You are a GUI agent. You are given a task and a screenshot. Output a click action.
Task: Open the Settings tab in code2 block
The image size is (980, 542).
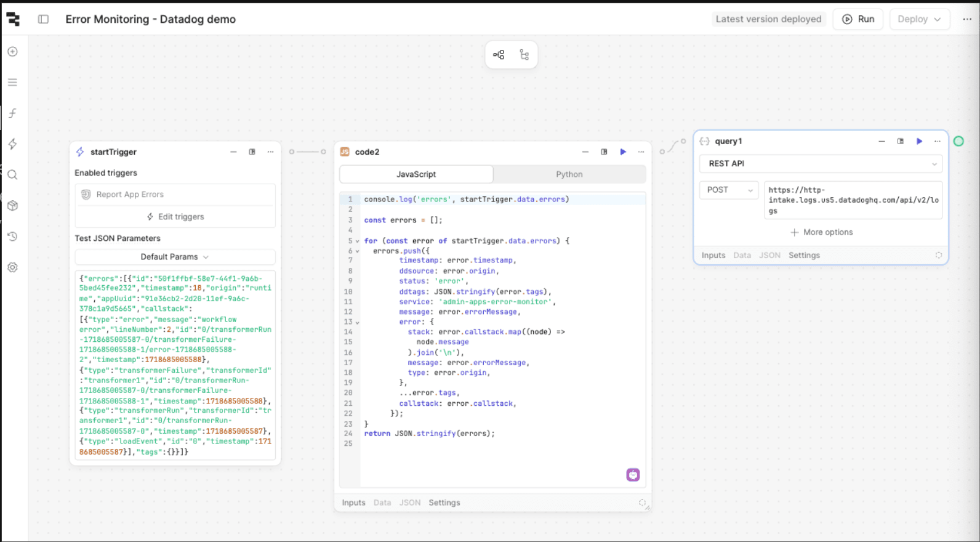coord(444,503)
